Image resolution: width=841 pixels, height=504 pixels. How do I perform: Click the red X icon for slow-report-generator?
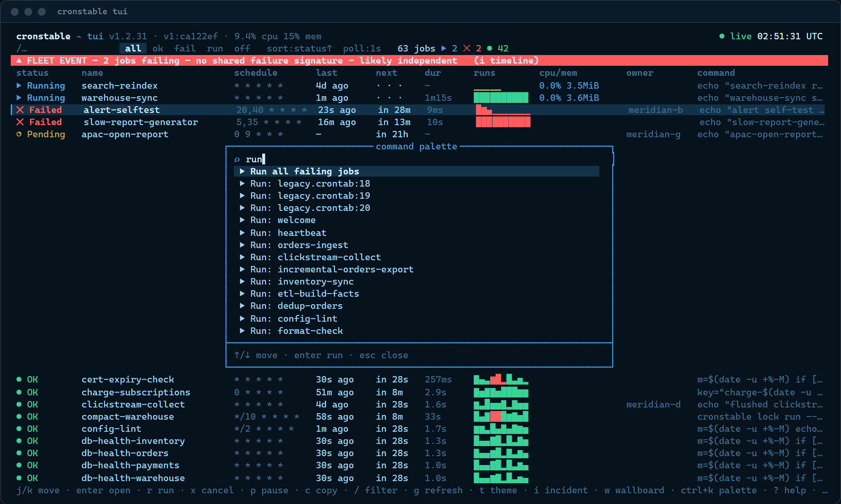pyautogui.click(x=20, y=122)
